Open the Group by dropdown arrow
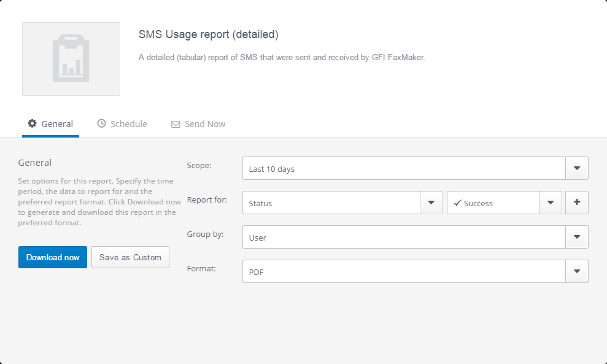607x364 pixels. point(577,237)
